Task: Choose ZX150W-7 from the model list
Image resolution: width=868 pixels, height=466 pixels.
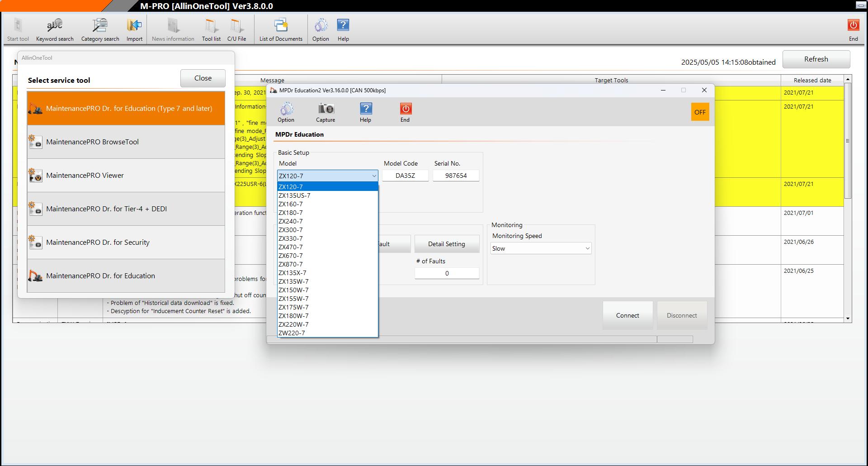Action: (x=328, y=290)
